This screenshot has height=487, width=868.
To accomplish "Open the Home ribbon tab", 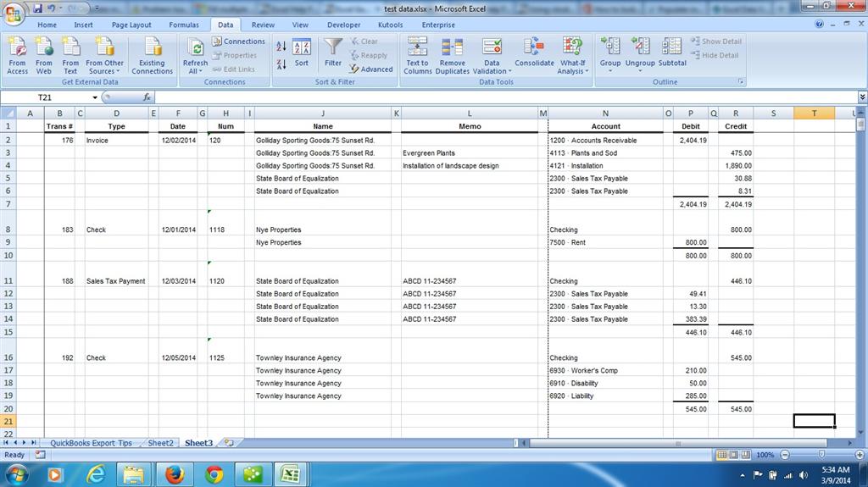I will tap(47, 25).
